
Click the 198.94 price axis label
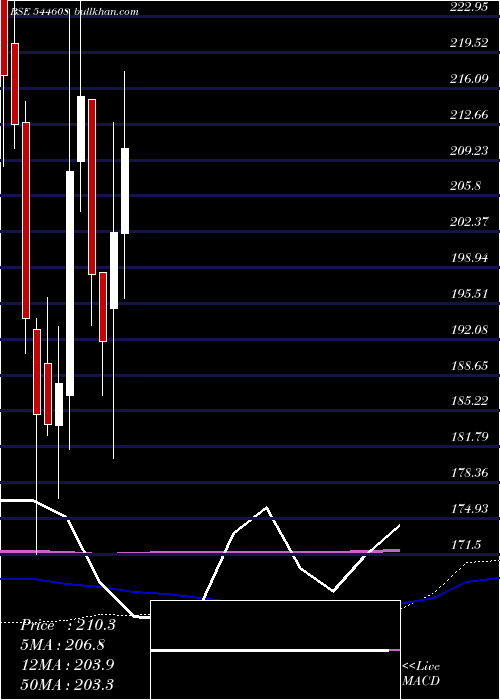click(x=469, y=258)
